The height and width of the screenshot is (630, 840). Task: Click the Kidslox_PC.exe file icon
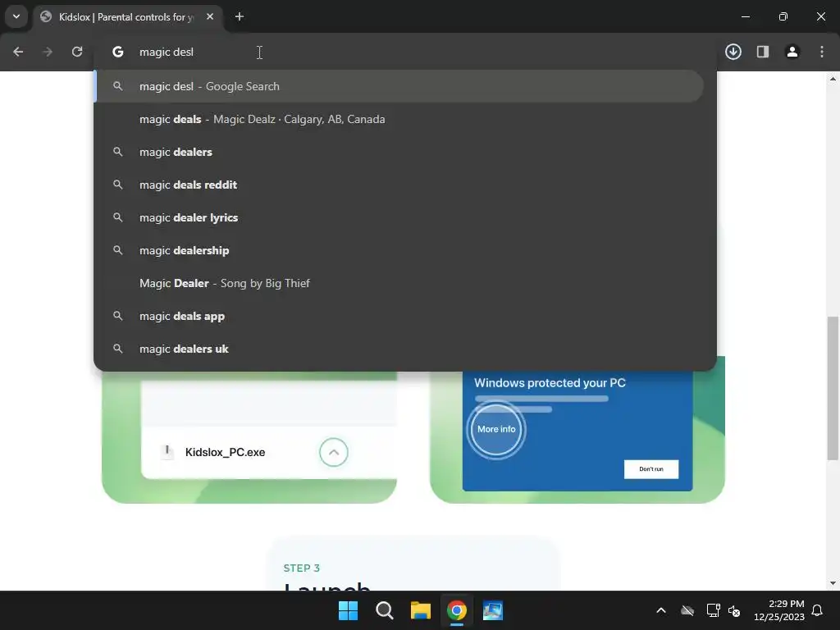click(x=167, y=452)
